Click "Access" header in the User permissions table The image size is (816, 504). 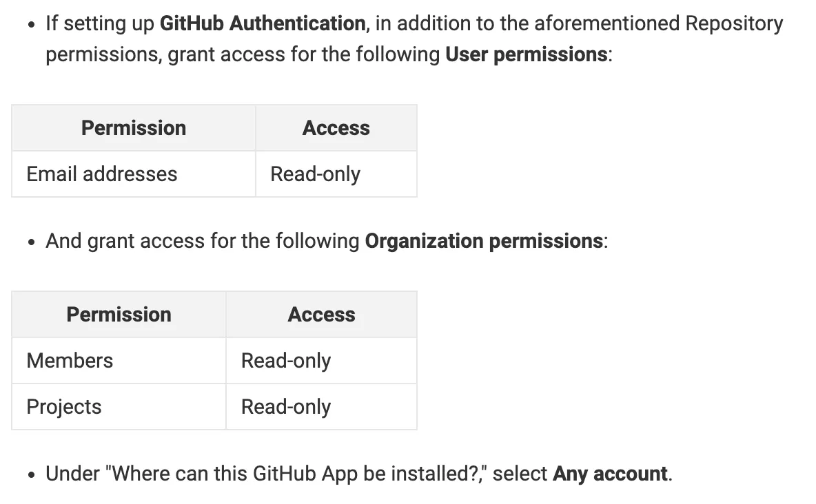(336, 128)
